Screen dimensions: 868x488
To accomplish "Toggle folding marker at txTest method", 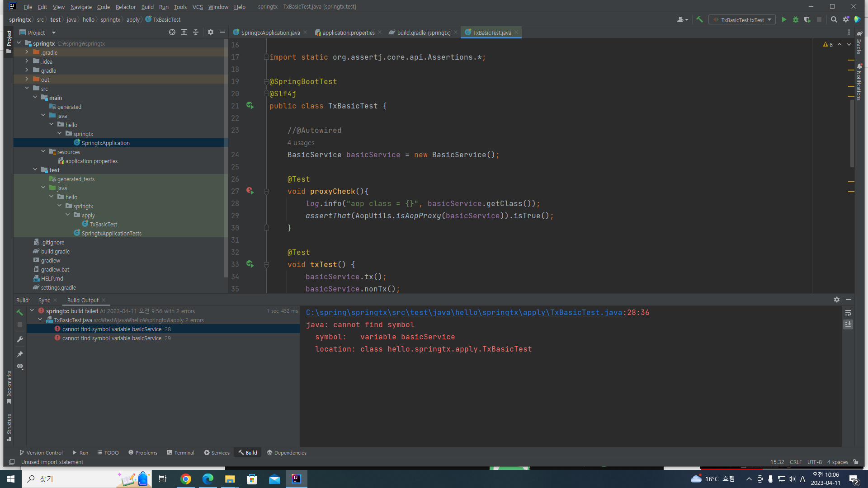I will [266, 265].
